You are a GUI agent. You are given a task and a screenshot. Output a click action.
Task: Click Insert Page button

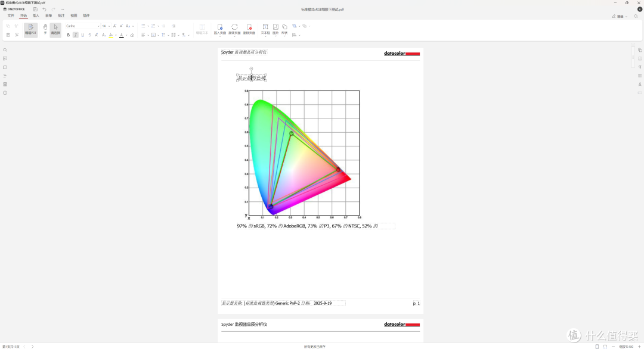point(219,29)
